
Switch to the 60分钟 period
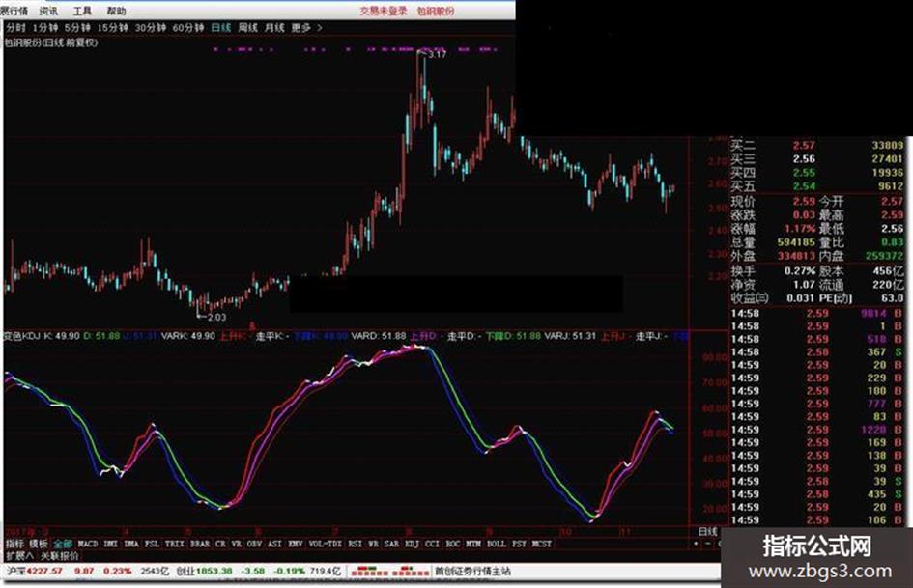[188, 27]
